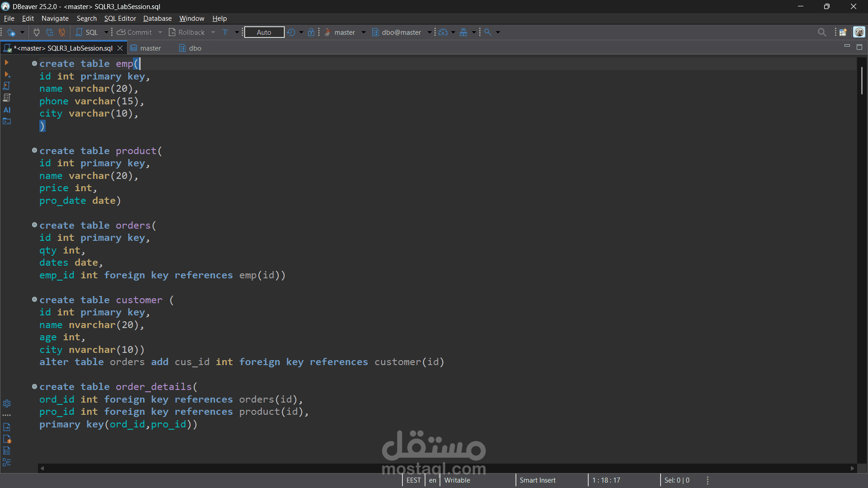
Task: Open the SQL console terminal icon
Action: point(7,121)
